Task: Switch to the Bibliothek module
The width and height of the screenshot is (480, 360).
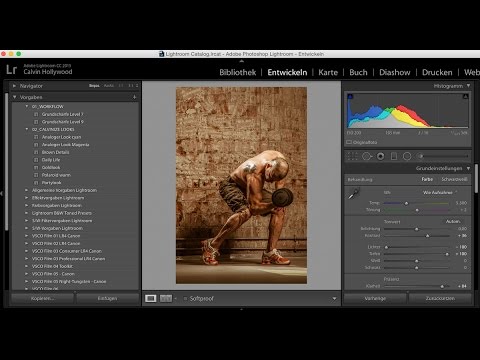Action: (x=238, y=72)
